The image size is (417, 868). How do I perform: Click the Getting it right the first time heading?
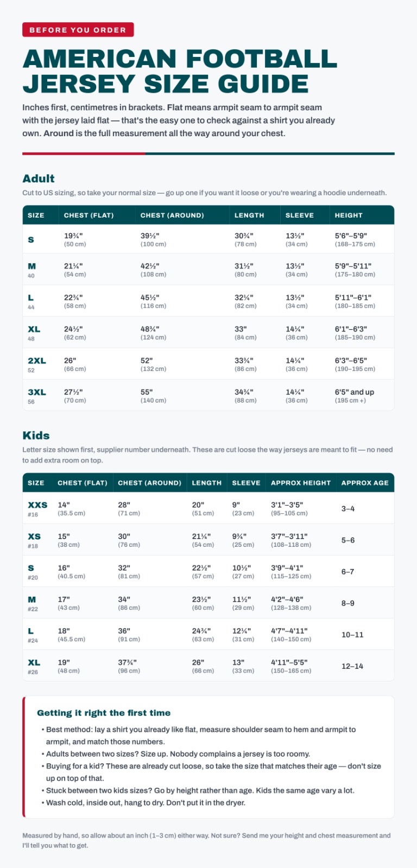click(104, 713)
